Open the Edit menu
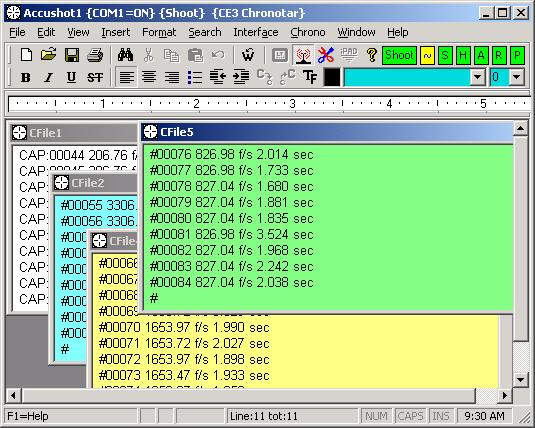The width and height of the screenshot is (535, 428). tap(46, 32)
